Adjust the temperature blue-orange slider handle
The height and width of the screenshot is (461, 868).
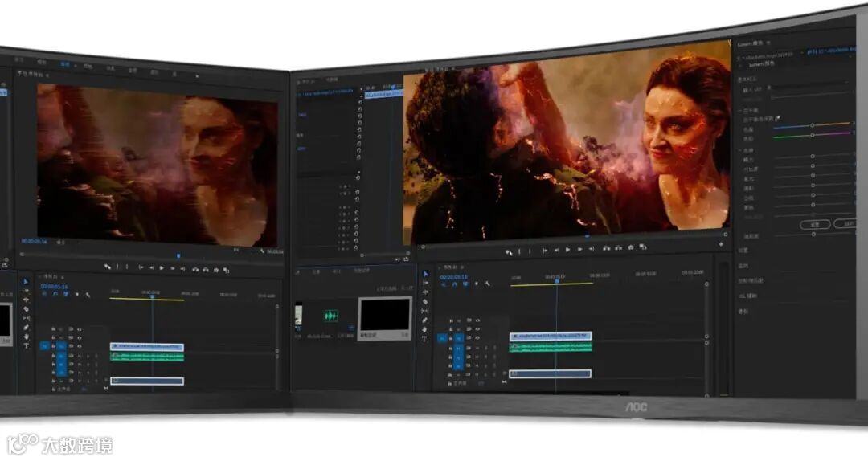pyautogui.click(x=812, y=125)
